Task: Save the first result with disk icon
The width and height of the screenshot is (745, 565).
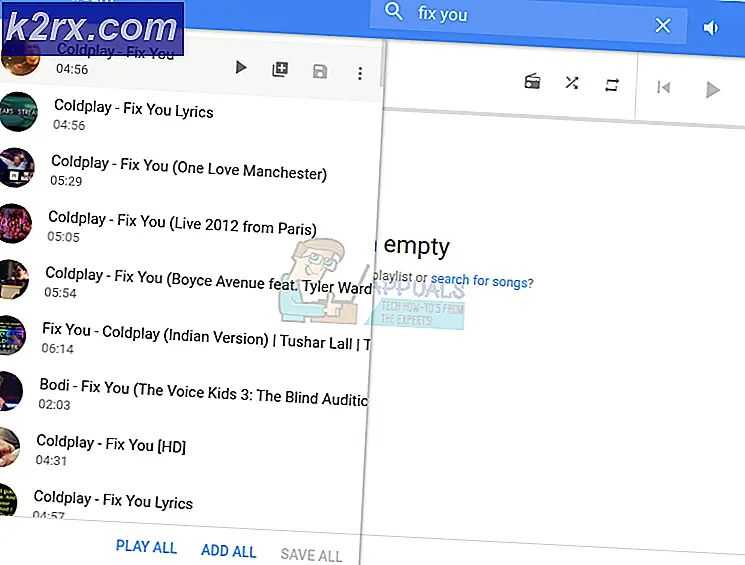Action: click(320, 71)
